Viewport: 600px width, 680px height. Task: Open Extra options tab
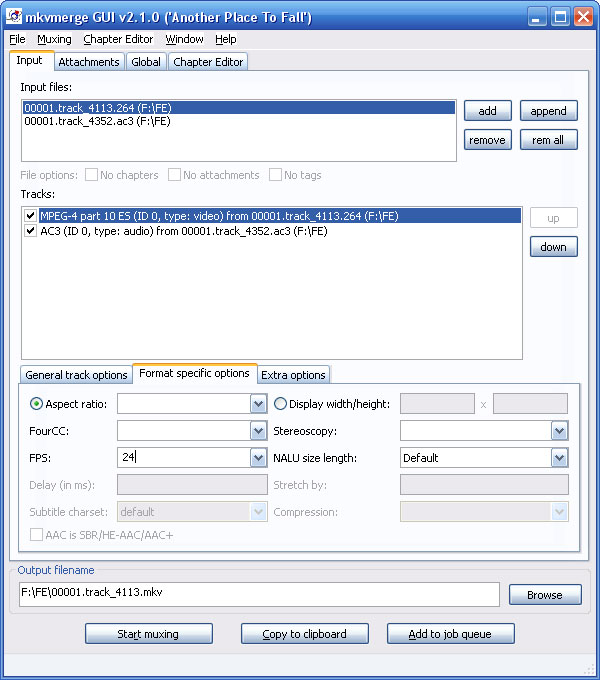pos(293,375)
